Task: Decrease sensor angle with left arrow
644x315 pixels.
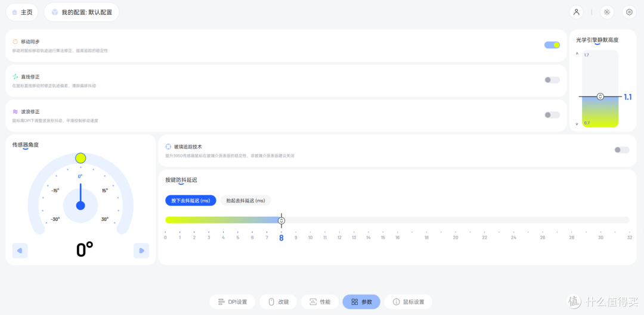Action: (20, 251)
